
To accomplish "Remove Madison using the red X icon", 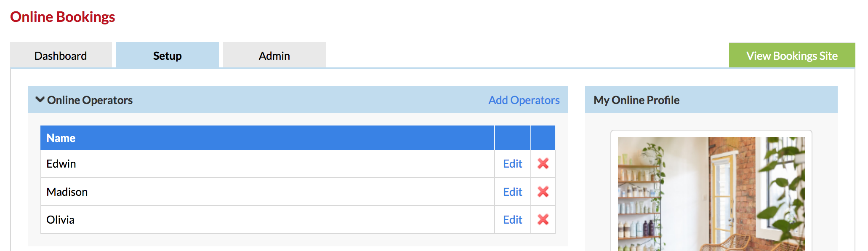I will click(x=543, y=192).
